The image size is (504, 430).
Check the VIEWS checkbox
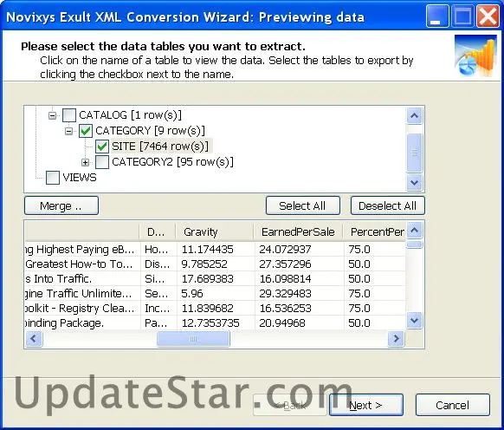point(53,178)
